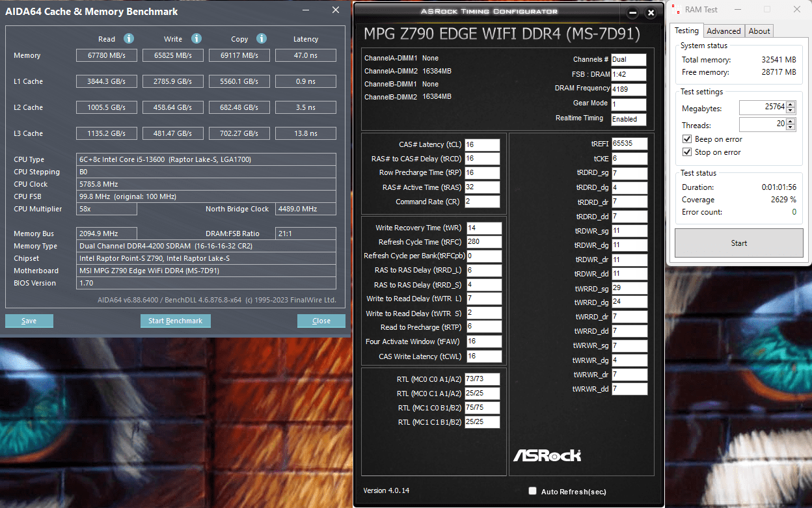812x508 pixels.
Task: Increase Threads value with up arrow
Action: pyautogui.click(x=791, y=121)
